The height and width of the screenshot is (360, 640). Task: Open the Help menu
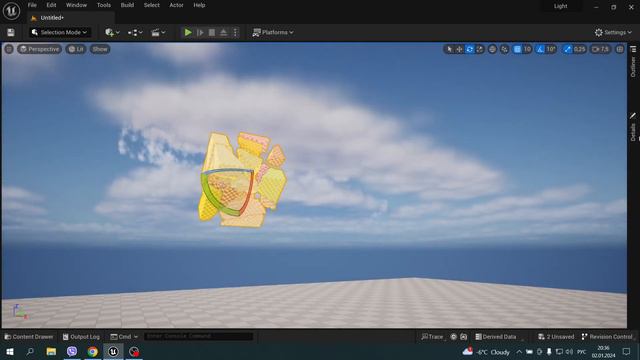[x=199, y=5]
